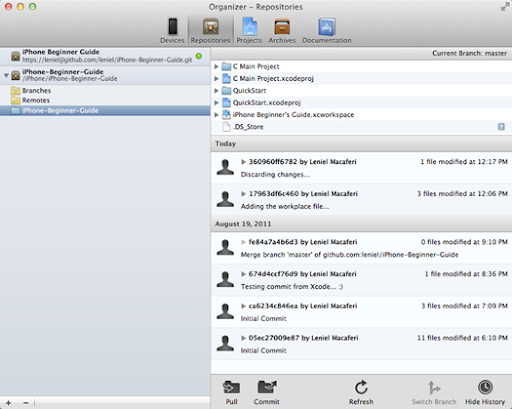Remove repository with minus button

point(26,403)
